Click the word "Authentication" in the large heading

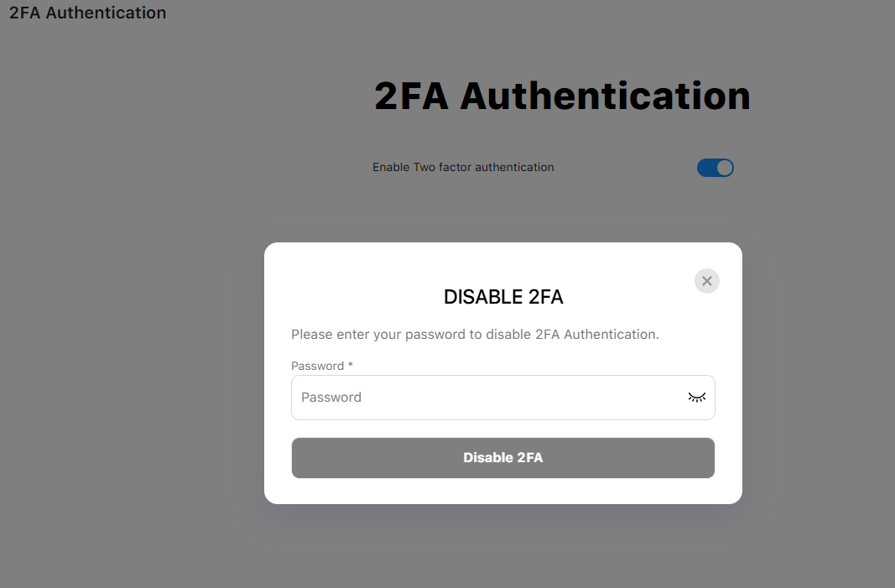(605, 96)
